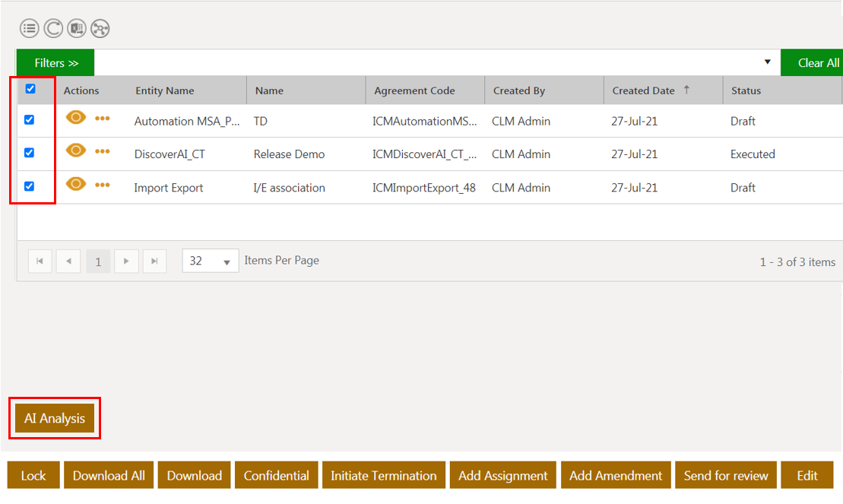
Task: View the Import Export record via eye icon
Action: (75, 185)
